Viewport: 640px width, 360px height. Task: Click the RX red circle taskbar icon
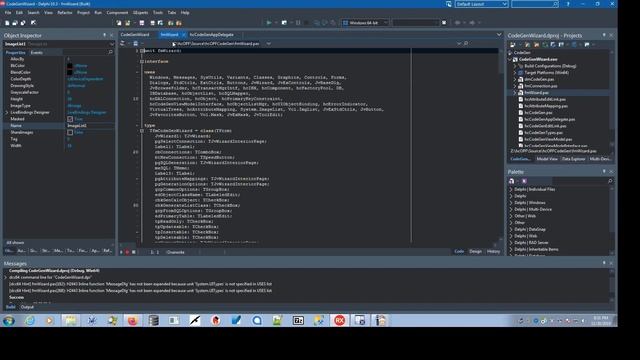[340, 321]
